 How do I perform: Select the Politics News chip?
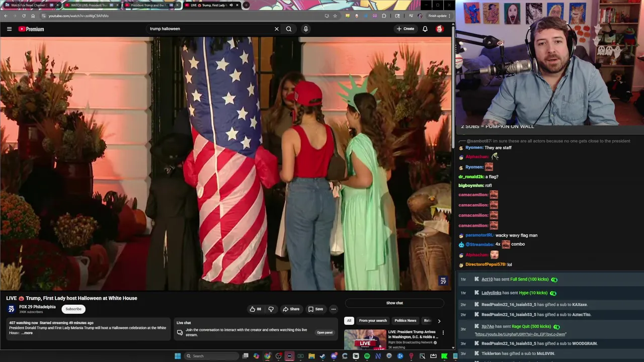(x=405, y=320)
